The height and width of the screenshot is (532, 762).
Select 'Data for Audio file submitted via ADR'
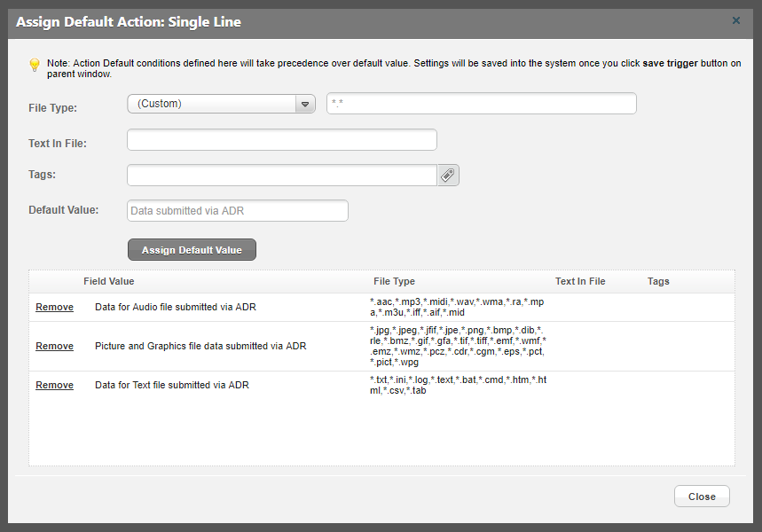click(x=176, y=307)
